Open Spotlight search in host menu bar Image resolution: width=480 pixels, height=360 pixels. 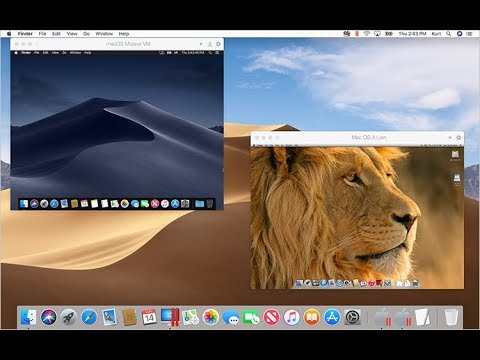[449, 34]
